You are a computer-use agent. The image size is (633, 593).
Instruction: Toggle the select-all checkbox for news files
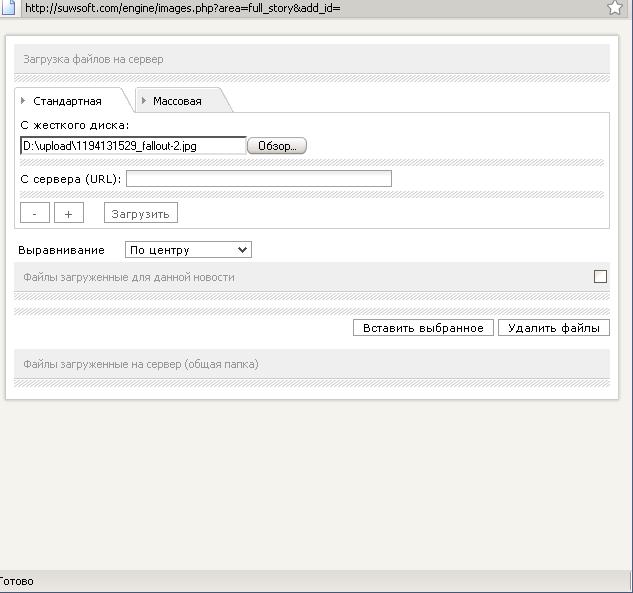(x=600, y=277)
